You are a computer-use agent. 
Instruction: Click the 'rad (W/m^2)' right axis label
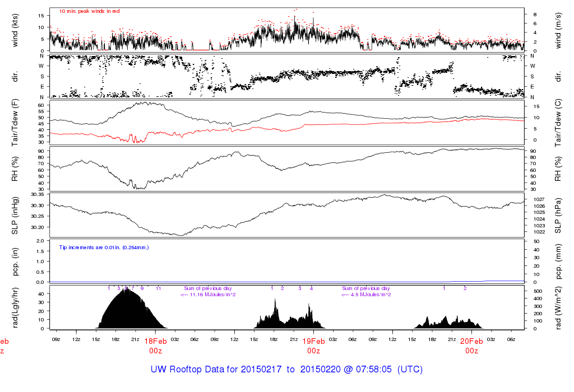(x=558, y=308)
